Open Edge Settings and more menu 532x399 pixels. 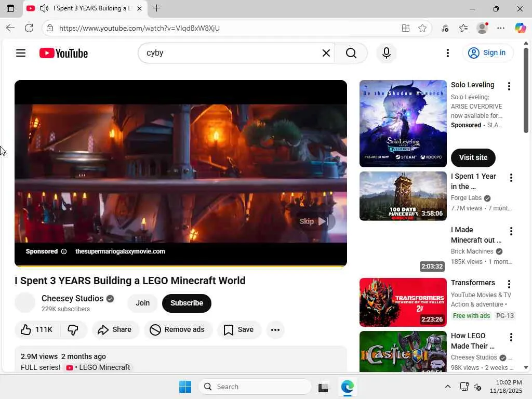(x=500, y=28)
